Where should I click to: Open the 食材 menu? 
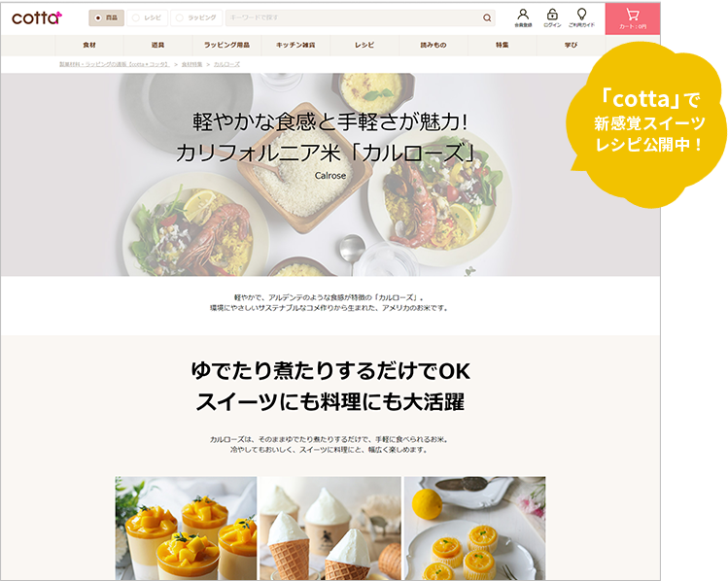[89, 45]
